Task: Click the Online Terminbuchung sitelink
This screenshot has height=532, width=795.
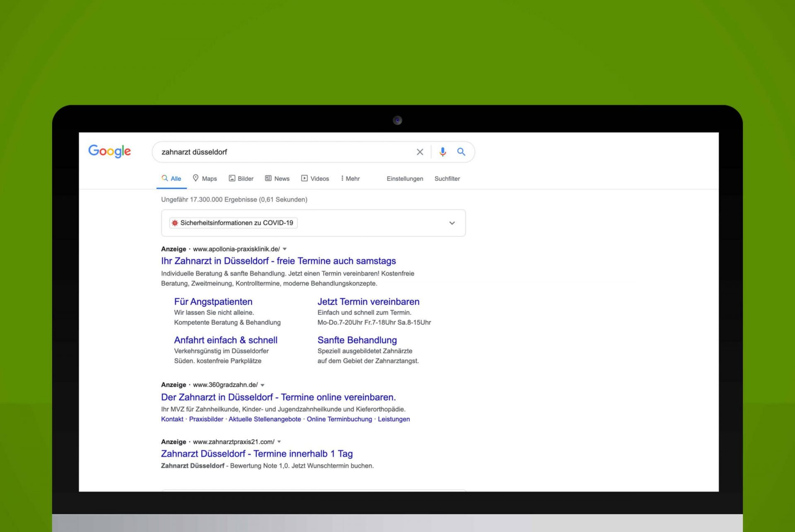Action: tap(340, 419)
